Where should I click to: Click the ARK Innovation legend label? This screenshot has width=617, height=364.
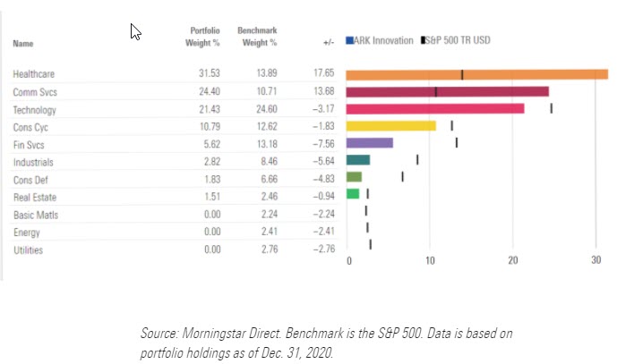[384, 40]
